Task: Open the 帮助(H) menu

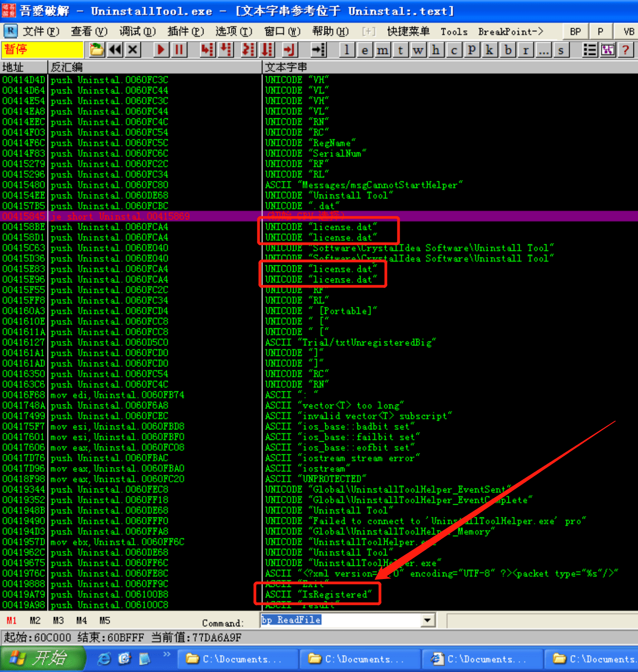Action: [330, 31]
